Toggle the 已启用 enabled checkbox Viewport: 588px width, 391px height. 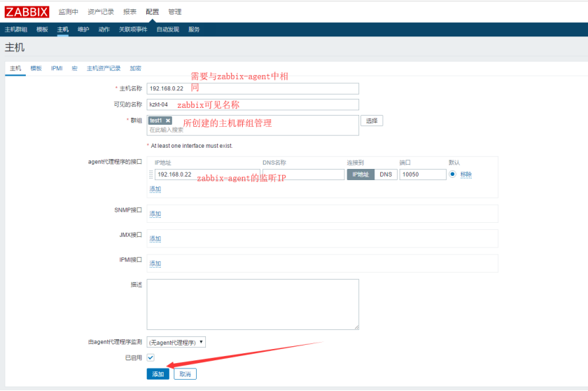point(150,357)
